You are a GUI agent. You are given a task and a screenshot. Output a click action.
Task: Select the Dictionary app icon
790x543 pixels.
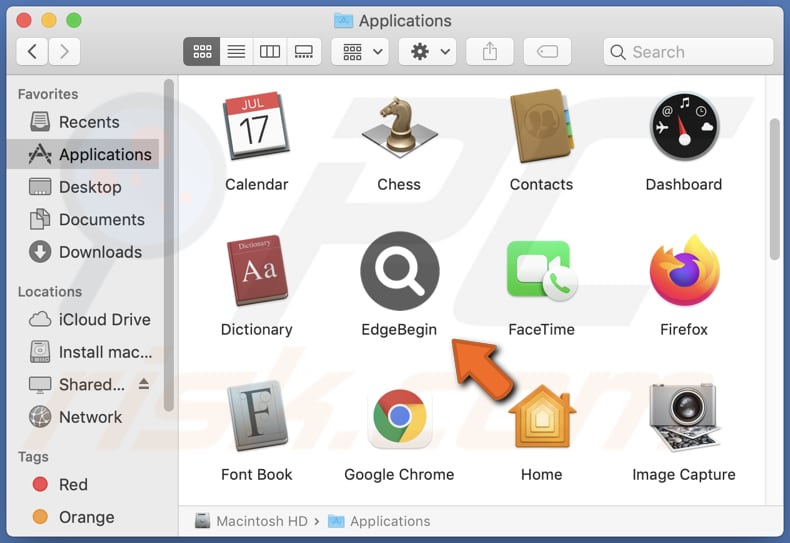point(257,270)
